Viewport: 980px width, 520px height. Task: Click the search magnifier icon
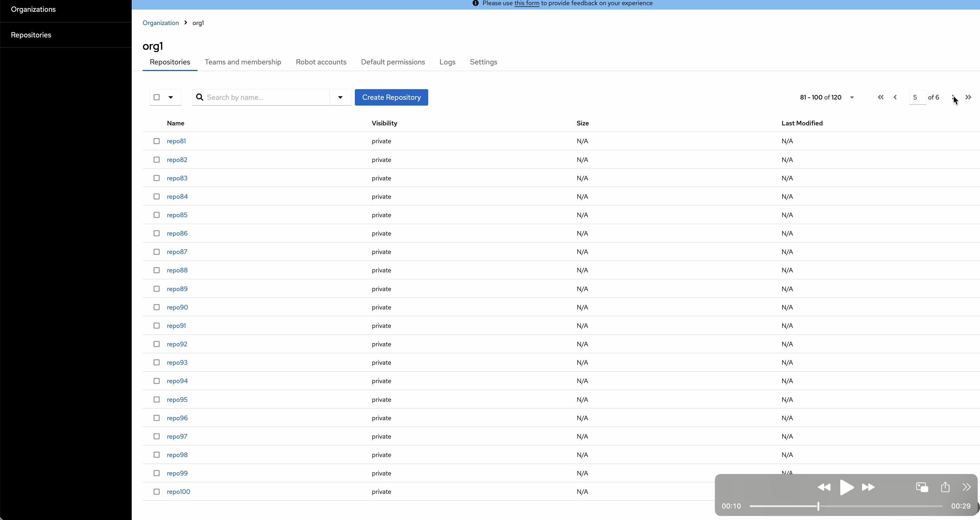coord(199,97)
